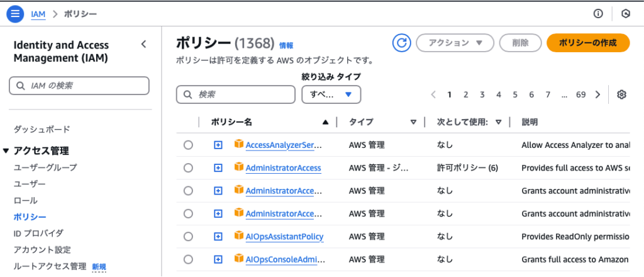Open ロール in the sidebar
The height and width of the screenshot is (277, 644).
26,200
